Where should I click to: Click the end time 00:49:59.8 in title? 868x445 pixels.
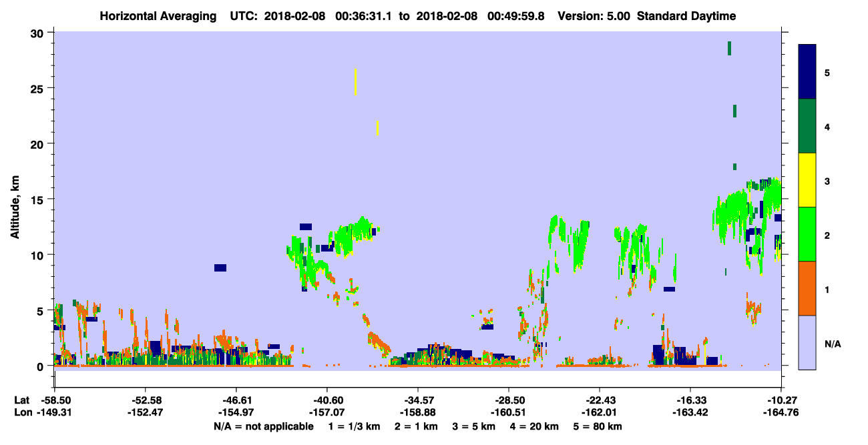point(515,16)
